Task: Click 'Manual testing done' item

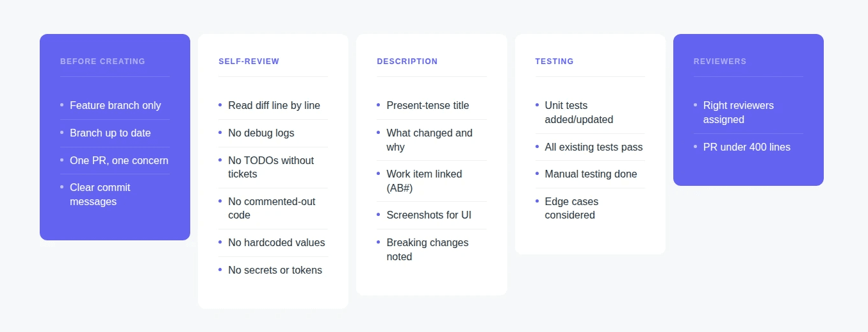Action: [x=591, y=174]
